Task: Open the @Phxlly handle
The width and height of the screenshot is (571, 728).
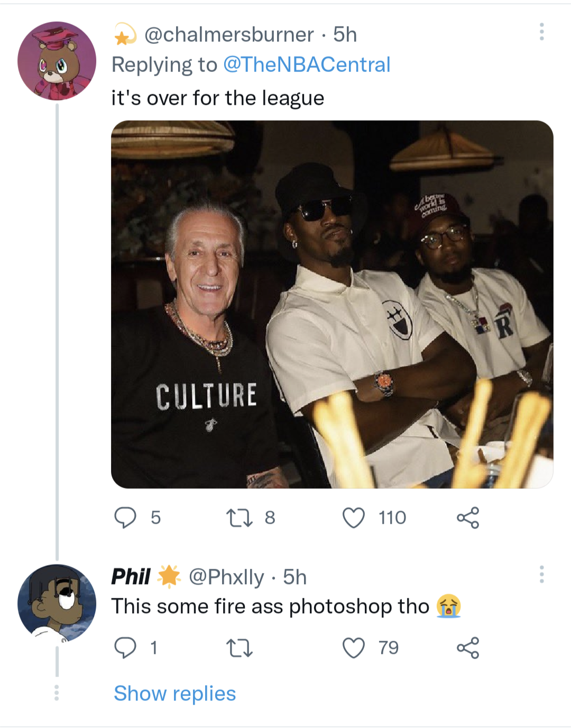Action: (226, 577)
